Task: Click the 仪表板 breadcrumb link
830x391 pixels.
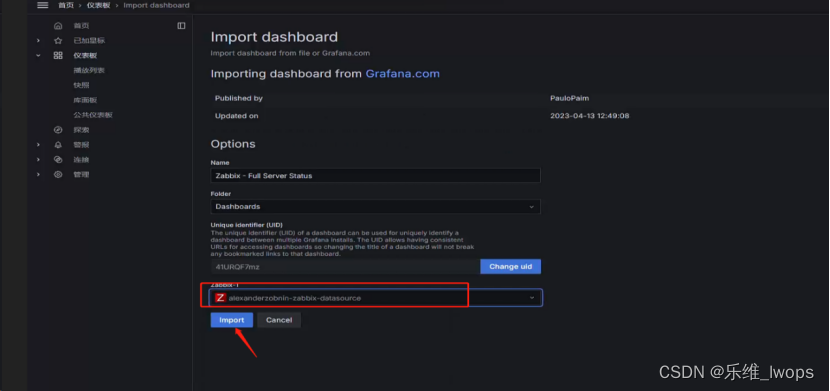Action: coord(98,5)
